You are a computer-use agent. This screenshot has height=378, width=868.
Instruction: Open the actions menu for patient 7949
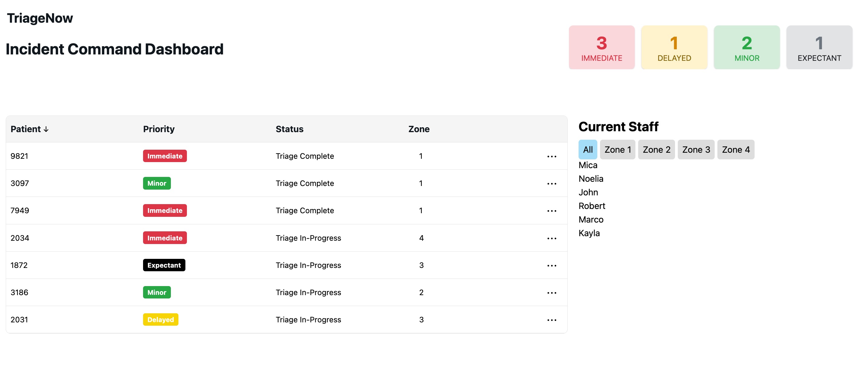point(552,211)
